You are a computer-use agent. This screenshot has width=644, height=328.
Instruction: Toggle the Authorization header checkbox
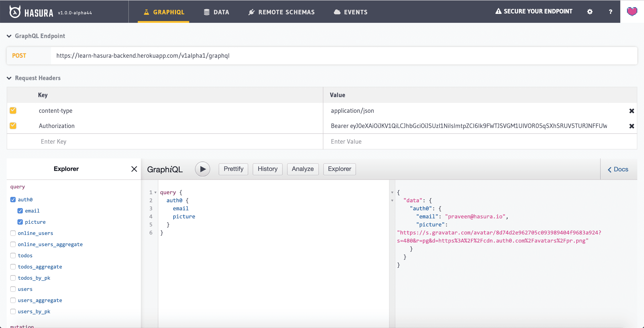tap(13, 126)
